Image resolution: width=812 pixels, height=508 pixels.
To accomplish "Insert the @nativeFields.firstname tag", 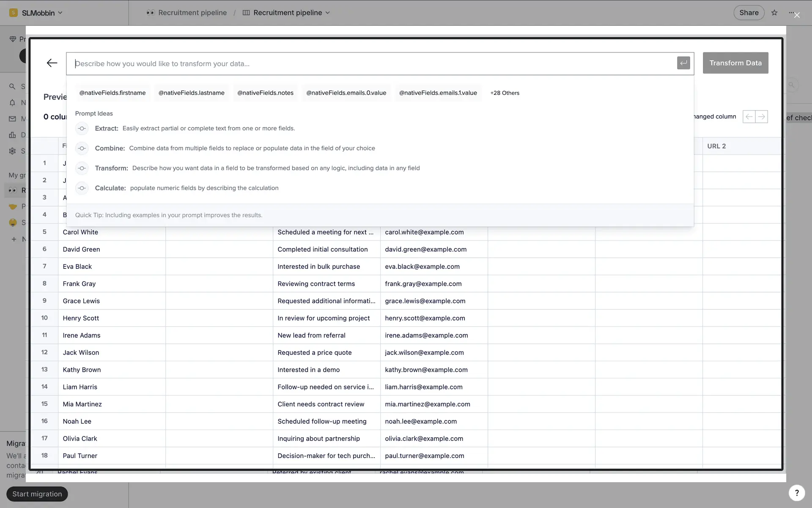I will coord(112,93).
